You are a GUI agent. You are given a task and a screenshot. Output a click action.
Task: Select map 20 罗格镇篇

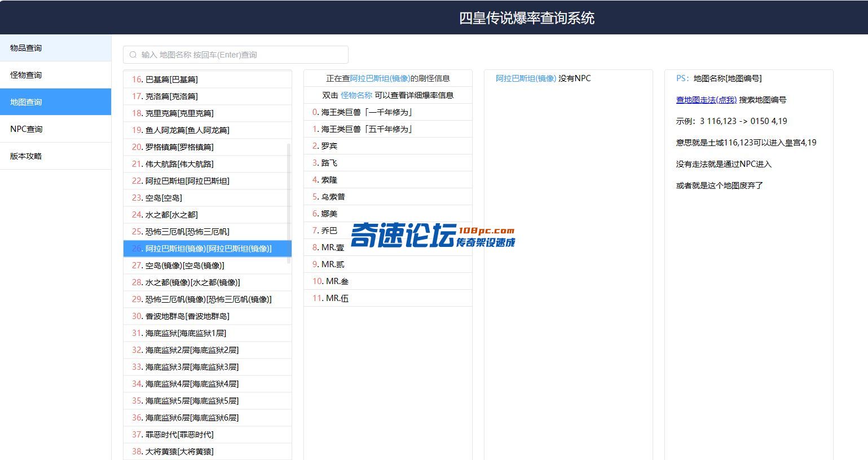208,147
